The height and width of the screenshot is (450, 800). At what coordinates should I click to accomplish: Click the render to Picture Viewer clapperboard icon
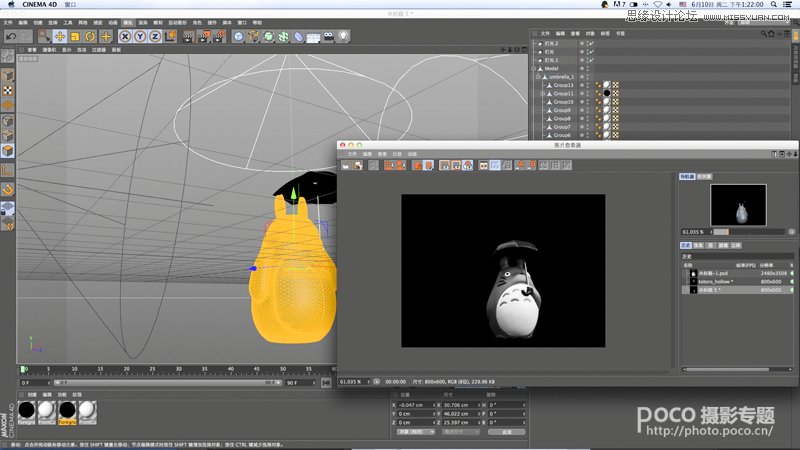[203, 36]
